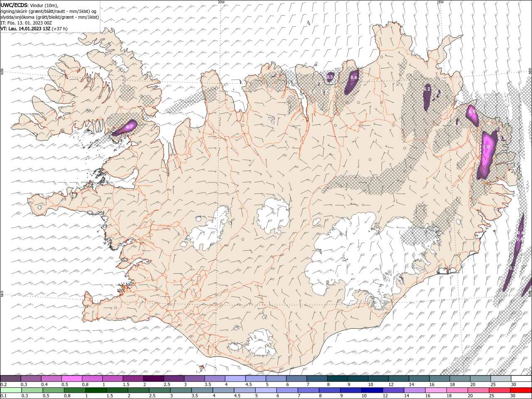Select the lower legend row's 25 crimson swatch
Image resolution: width=532 pixels, height=399 pixels.
click(x=500, y=390)
